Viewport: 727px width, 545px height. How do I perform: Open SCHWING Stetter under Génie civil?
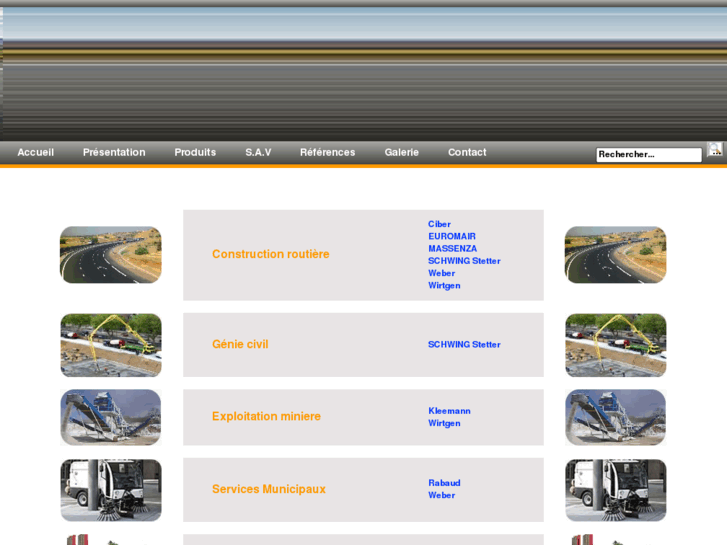[x=464, y=344]
